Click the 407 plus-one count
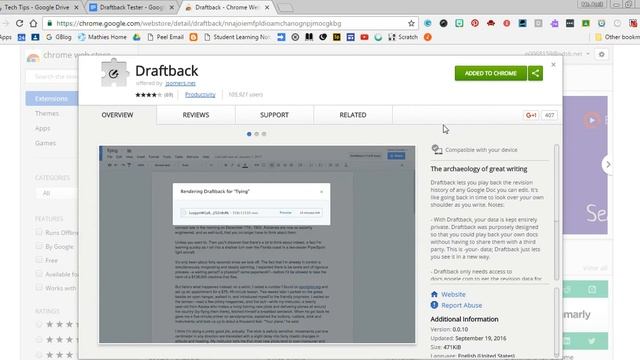This screenshot has width=640, height=360. click(549, 115)
